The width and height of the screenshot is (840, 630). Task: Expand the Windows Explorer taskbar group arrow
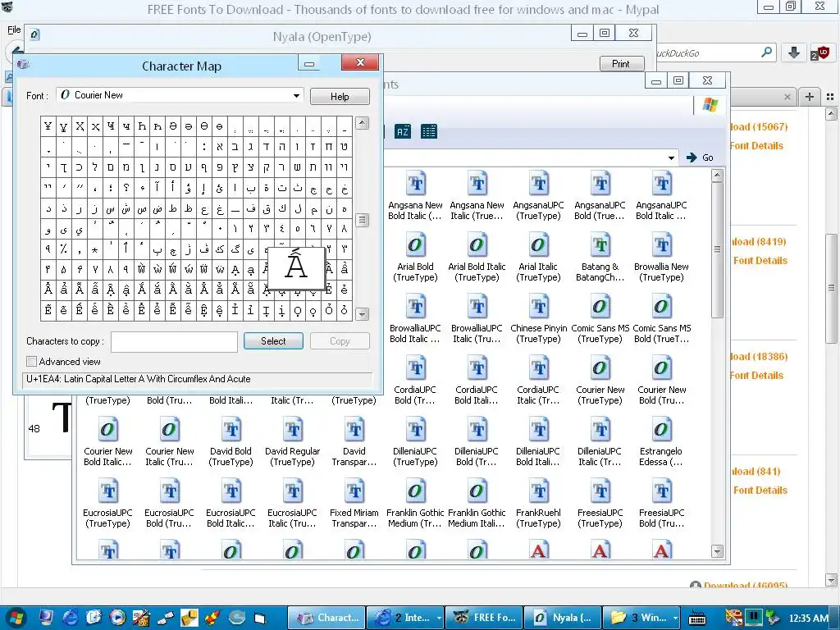tap(676, 618)
